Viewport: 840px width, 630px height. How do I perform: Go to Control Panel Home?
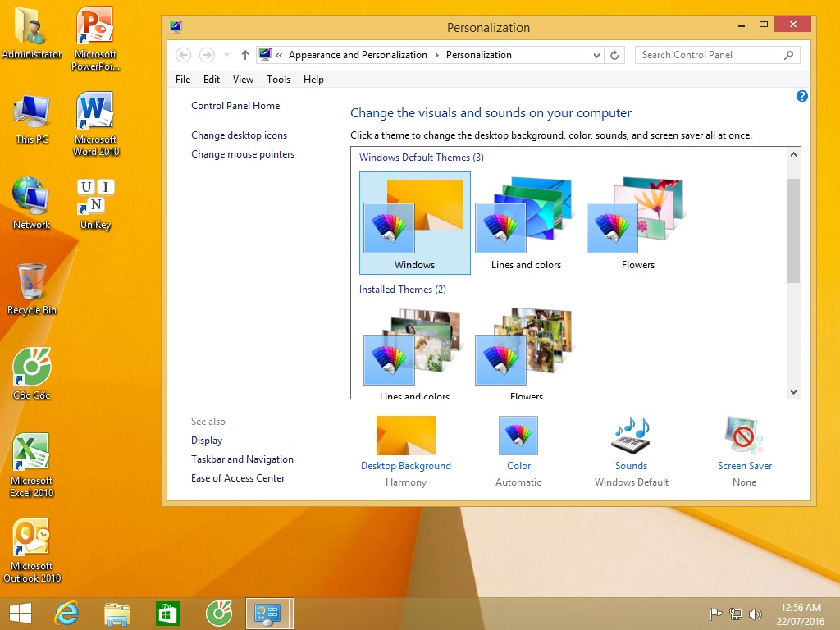(235, 106)
